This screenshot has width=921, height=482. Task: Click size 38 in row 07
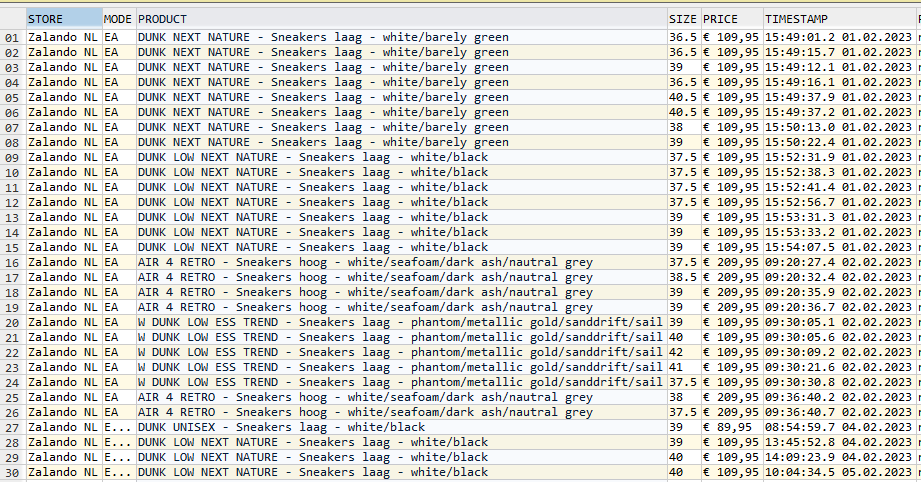click(684, 127)
